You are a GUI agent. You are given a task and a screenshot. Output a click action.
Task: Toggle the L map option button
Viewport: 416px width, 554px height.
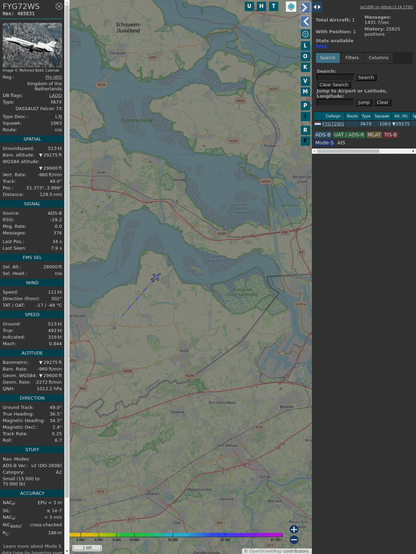coord(305,46)
